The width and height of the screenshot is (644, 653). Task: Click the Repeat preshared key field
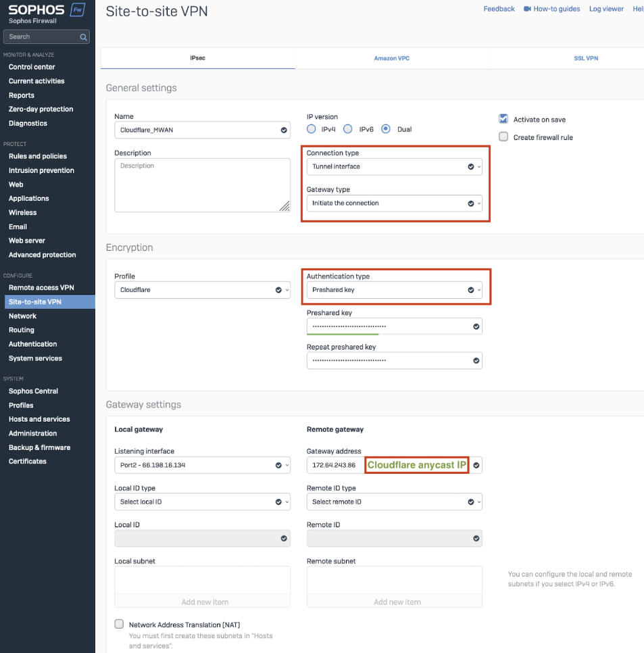coord(394,361)
